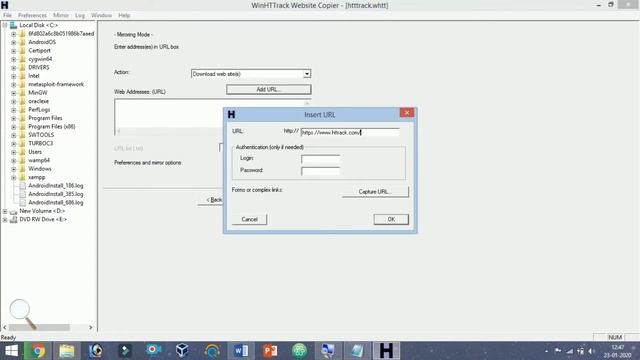Click the tree scrollbar left arrow
Screen dimensions: 640x360
pos(4,327)
